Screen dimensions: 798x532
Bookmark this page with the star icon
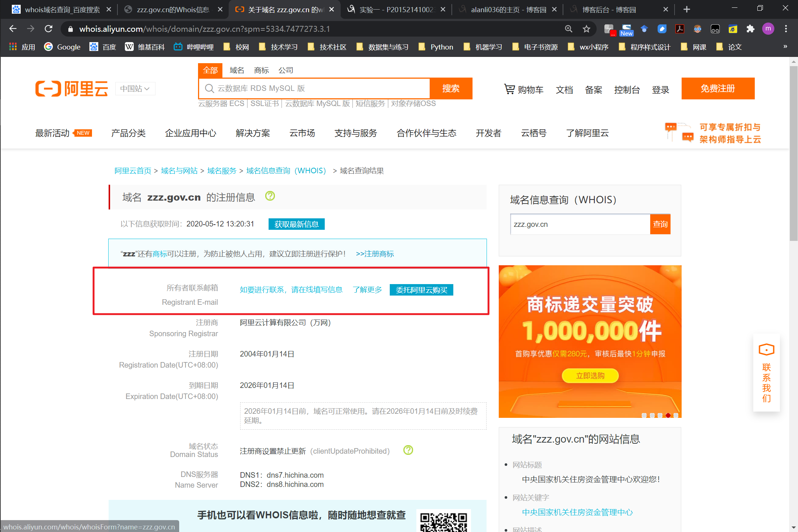pos(586,29)
